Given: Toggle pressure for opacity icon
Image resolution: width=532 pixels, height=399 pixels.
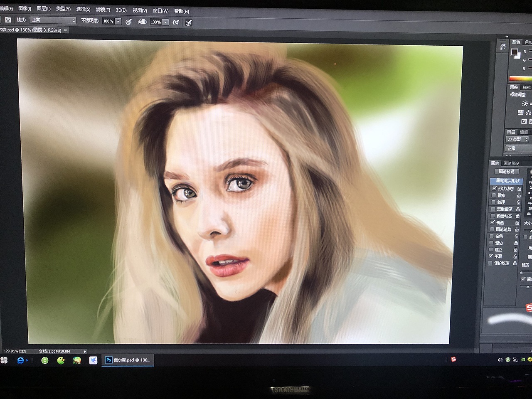Looking at the screenshot, I should tap(129, 22).
